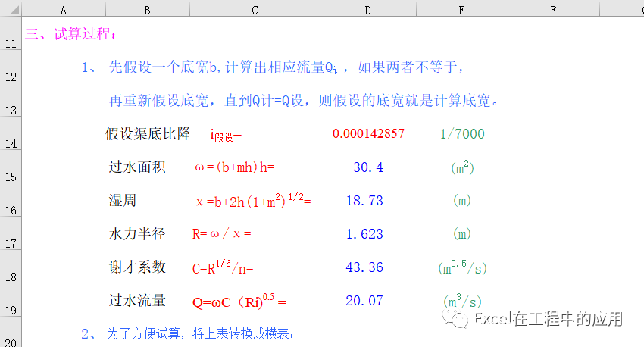This screenshot has width=644, height=347.
Task: Select row 19 header
Action: tap(11, 300)
